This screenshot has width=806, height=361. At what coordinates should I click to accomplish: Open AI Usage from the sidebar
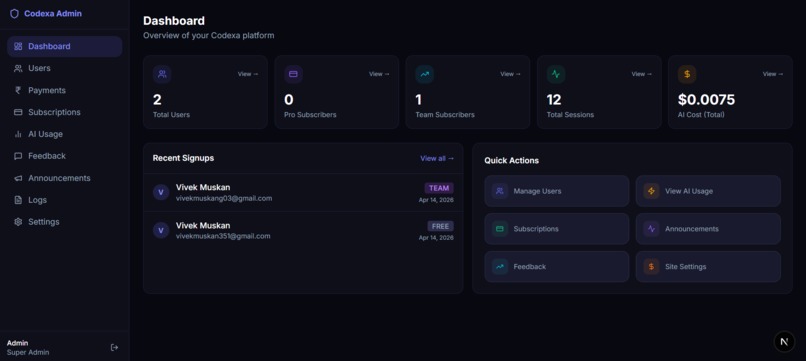65,134
